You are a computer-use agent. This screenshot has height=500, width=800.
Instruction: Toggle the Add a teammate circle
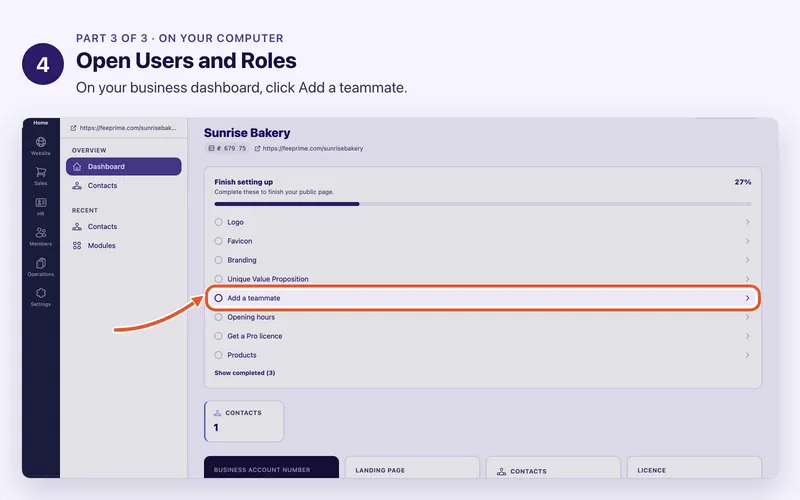click(218, 298)
